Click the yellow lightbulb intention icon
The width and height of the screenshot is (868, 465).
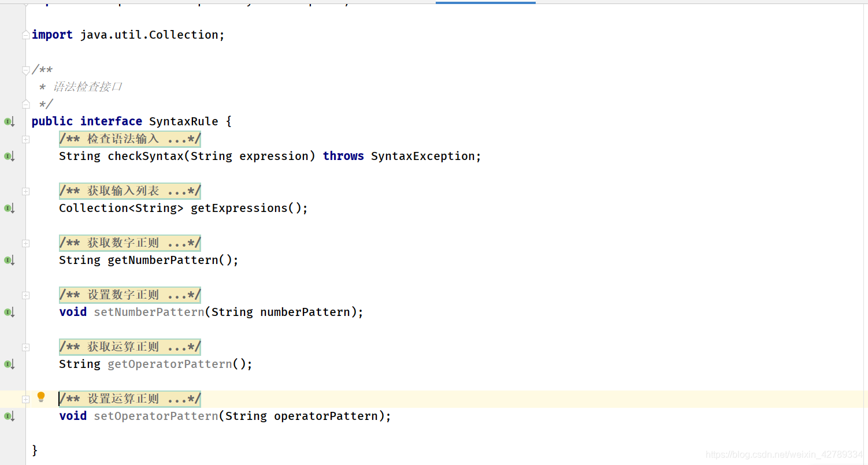click(41, 397)
